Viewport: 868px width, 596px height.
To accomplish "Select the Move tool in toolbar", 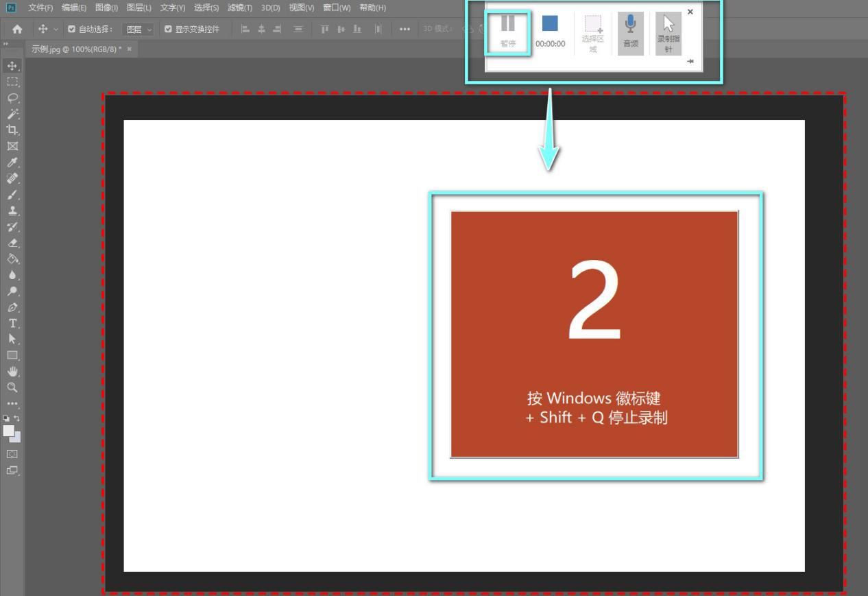I will pyautogui.click(x=12, y=66).
